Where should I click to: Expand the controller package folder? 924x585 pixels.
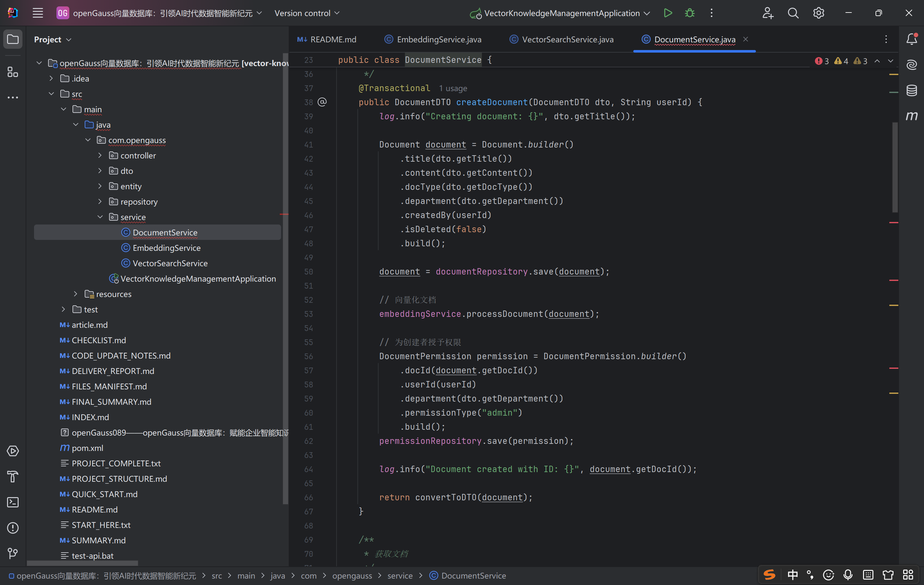(x=100, y=155)
